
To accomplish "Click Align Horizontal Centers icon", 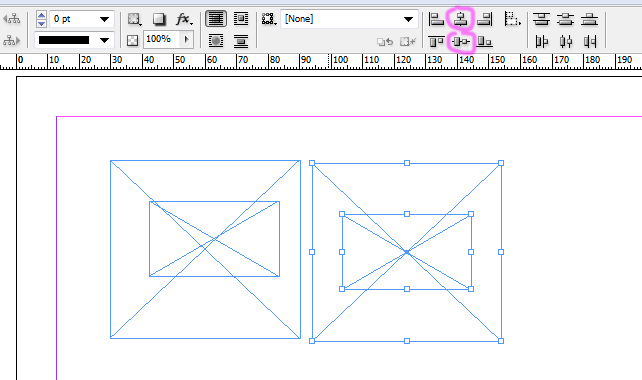I will [461, 19].
